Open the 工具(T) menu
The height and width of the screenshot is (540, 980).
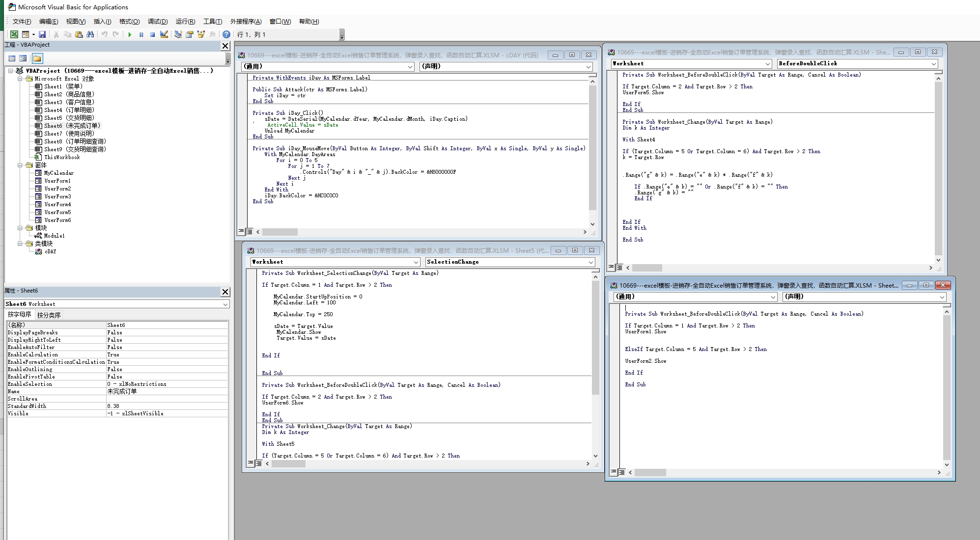[213, 22]
